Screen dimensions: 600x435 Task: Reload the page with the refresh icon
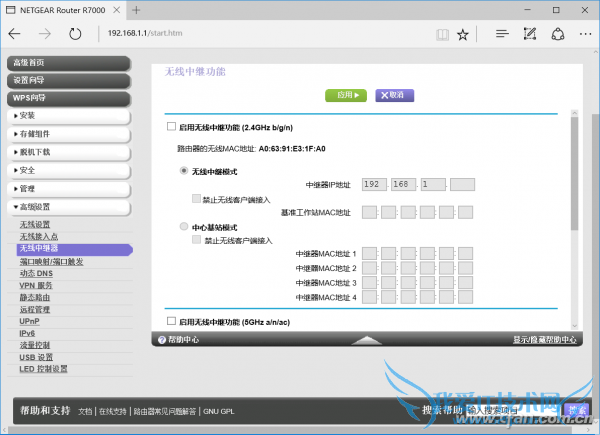point(75,34)
